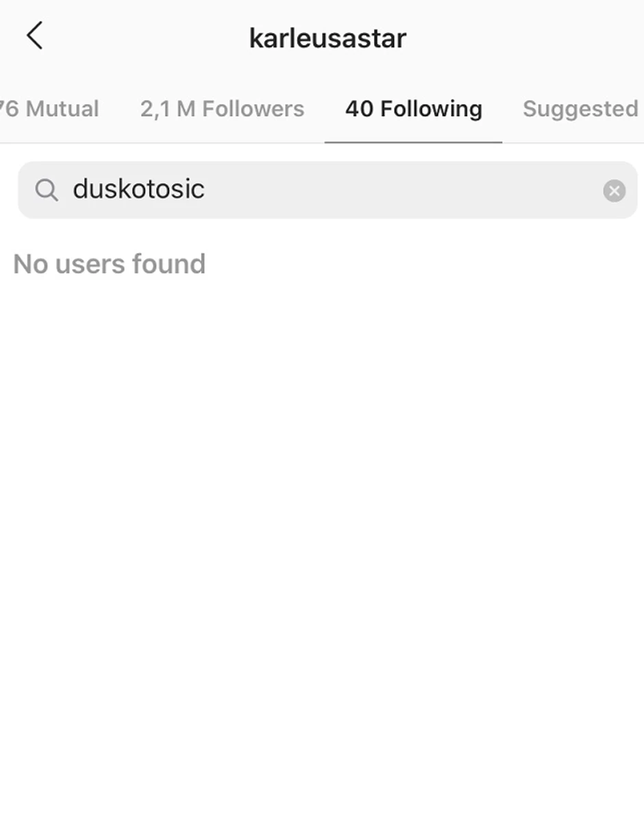Go back using the left arrow
The image size is (644, 838).
pos(34,36)
